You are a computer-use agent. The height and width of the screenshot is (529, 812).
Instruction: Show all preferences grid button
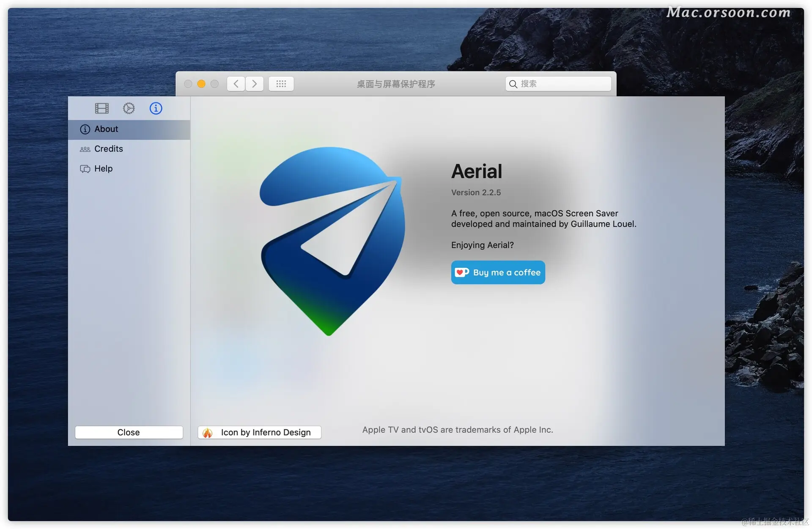pyautogui.click(x=281, y=84)
